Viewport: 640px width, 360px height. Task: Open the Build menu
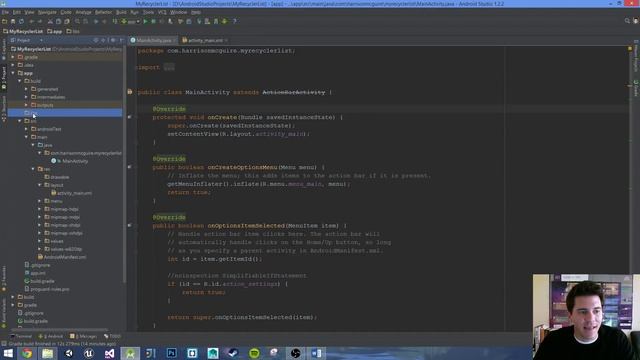coord(121,12)
